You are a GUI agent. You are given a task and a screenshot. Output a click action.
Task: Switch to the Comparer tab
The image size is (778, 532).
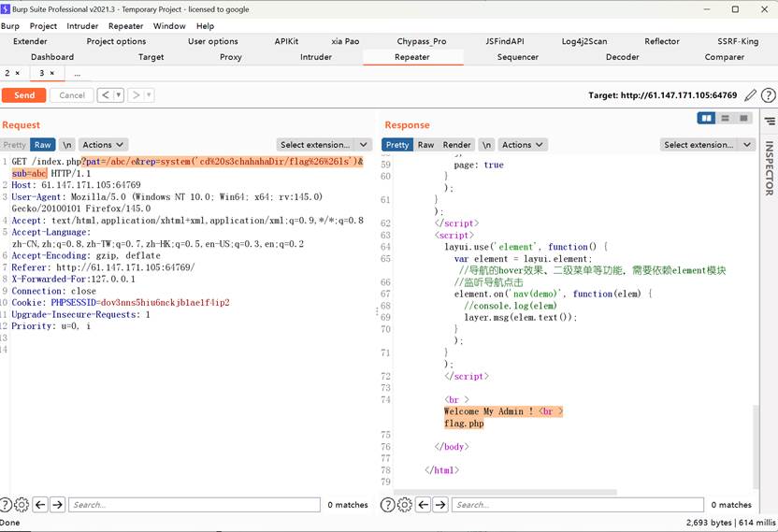click(725, 57)
